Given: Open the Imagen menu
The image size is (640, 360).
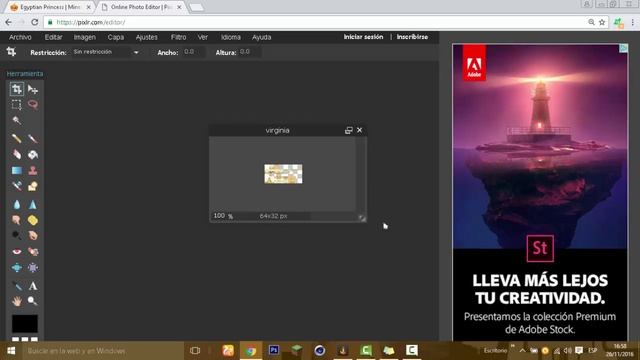Looking at the screenshot, I should (x=84, y=37).
